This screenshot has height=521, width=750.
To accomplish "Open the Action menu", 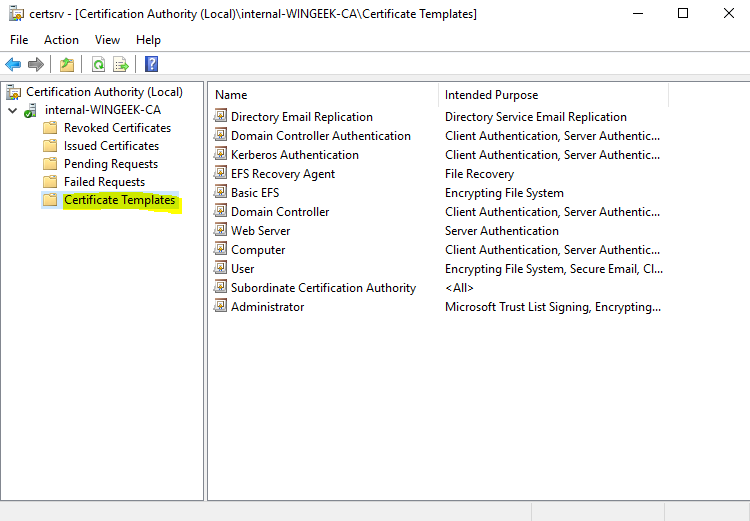I will [61, 40].
